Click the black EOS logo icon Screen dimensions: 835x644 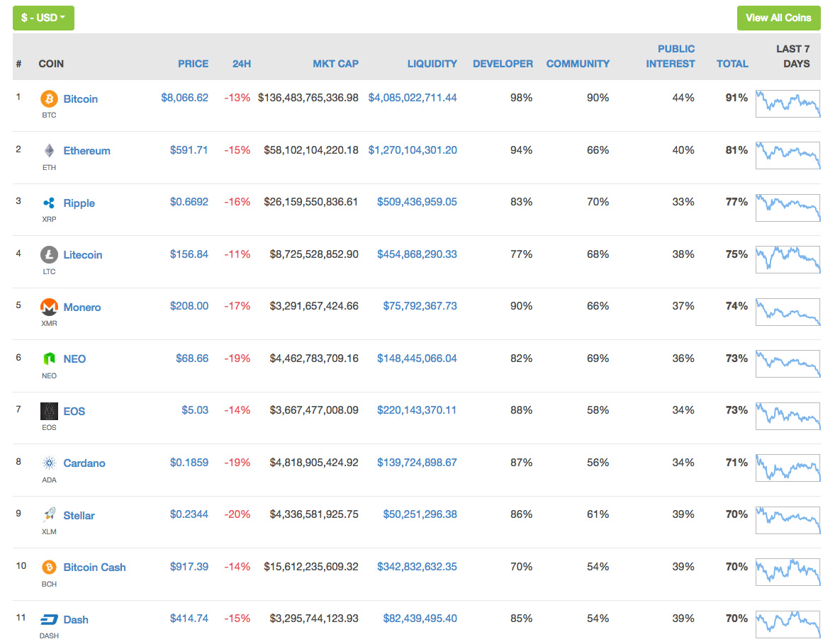pos(49,411)
